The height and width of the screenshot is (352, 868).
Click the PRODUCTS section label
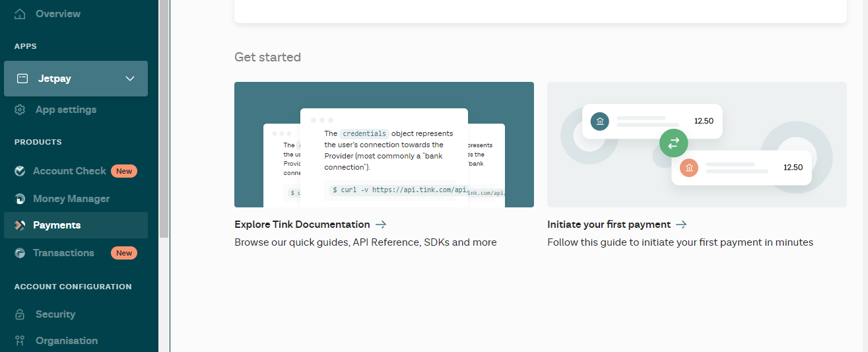coord(38,142)
